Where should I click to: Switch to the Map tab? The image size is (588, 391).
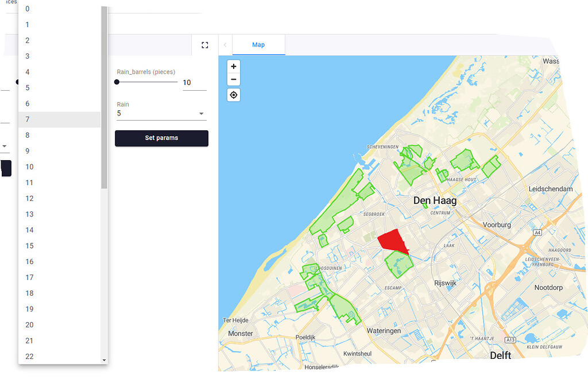point(258,45)
